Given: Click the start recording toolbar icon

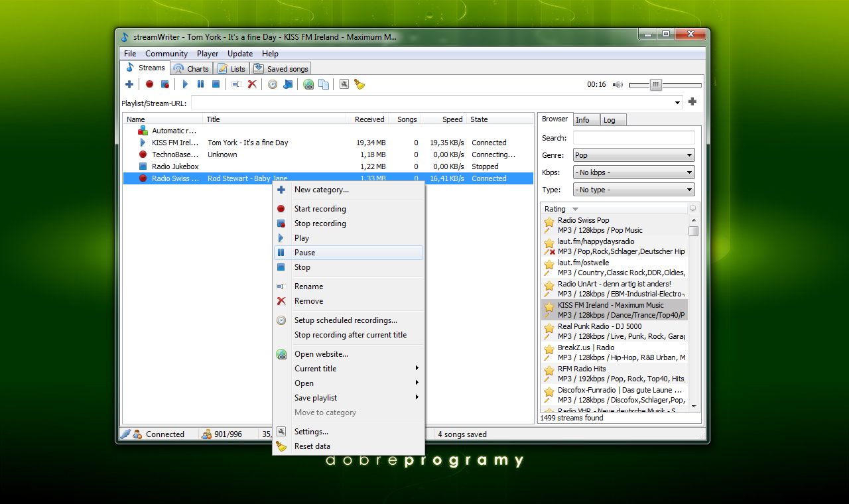Looking at the screenshot, I should click(149, 84).
